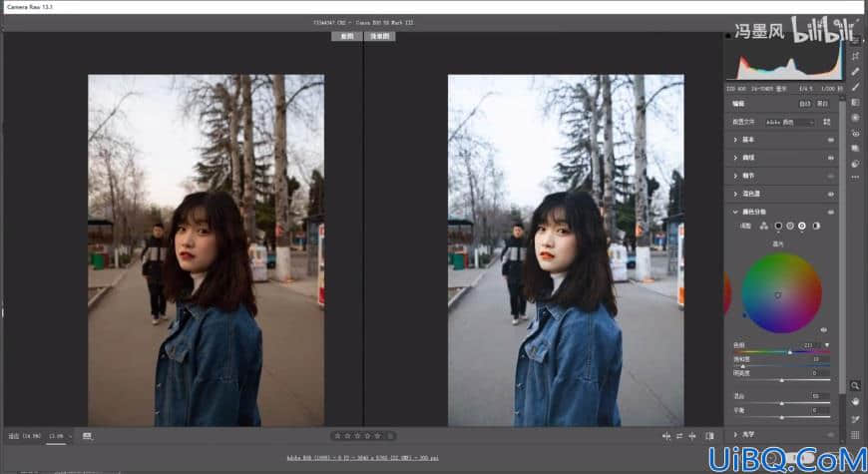Viewport: 868px width, 474px height.
Task: Click the first rating star
Action: click(x=337, y=436)
